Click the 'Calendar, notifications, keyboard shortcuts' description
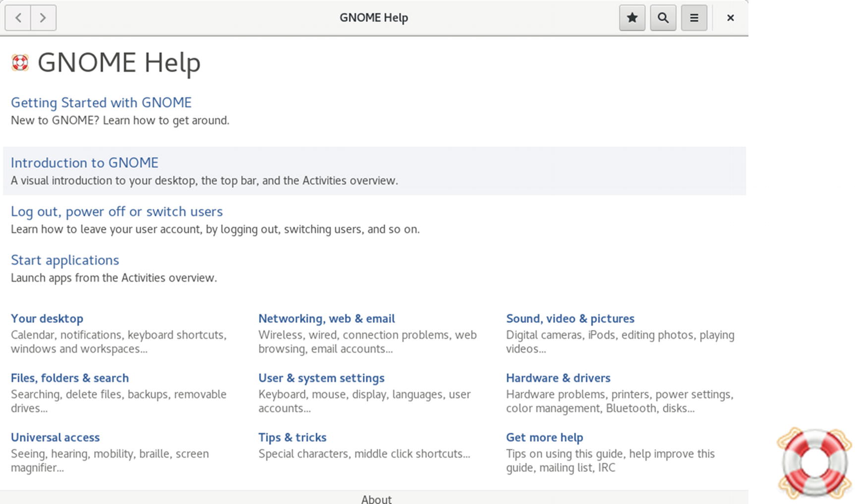The width and height of the screenshot is (855, 504). pyautogui.click(x=118, y=341)
